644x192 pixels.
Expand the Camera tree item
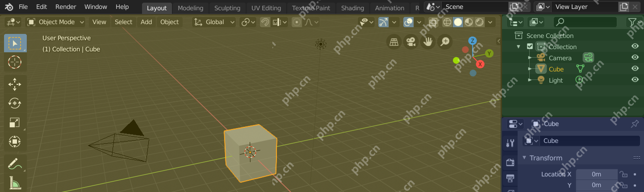[x=530, y=58]
